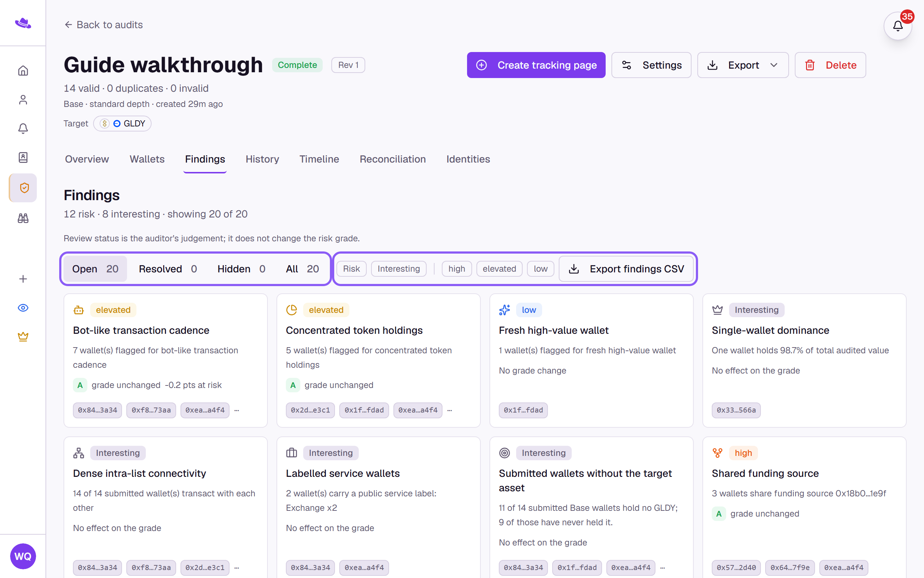This screenshot has width=924, height=578.
Task: Select the Resolved 0 status filter
Action: coord(167,269)
